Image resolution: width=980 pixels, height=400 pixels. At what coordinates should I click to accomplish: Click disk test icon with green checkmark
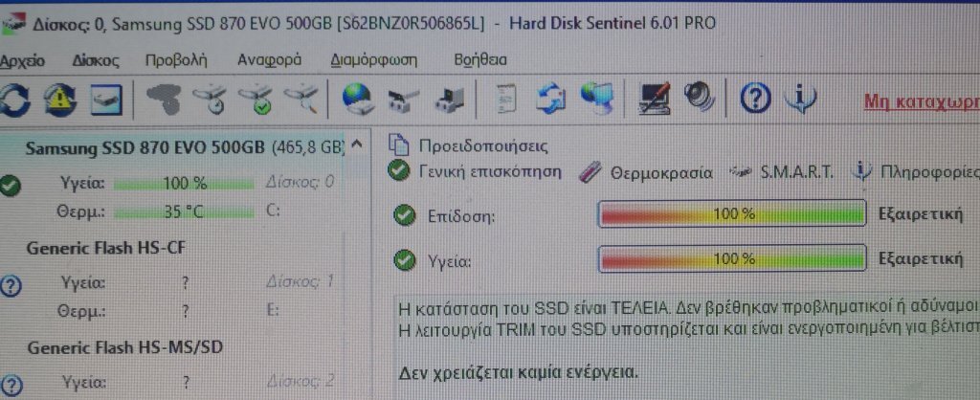click(x=256, y=100)
